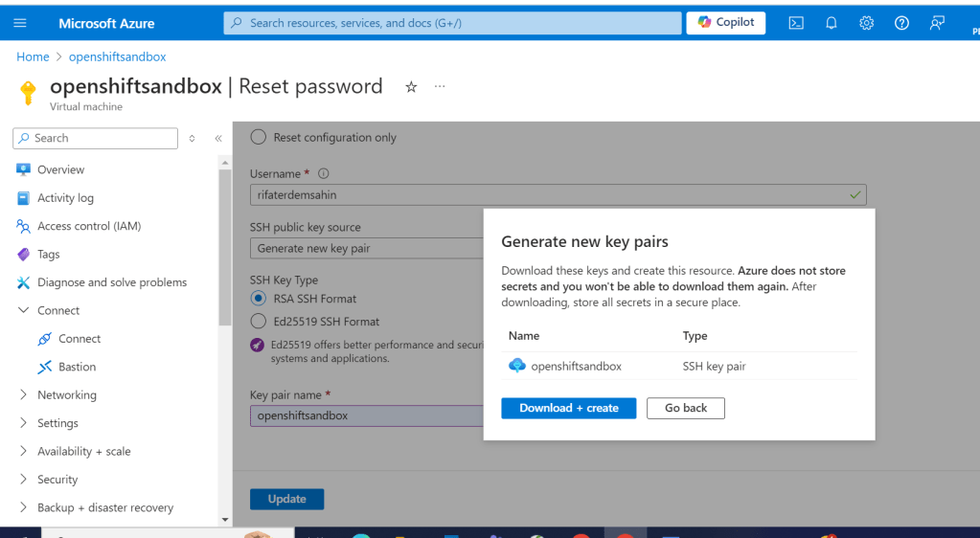Open the portal settings gear

[866, 23]
